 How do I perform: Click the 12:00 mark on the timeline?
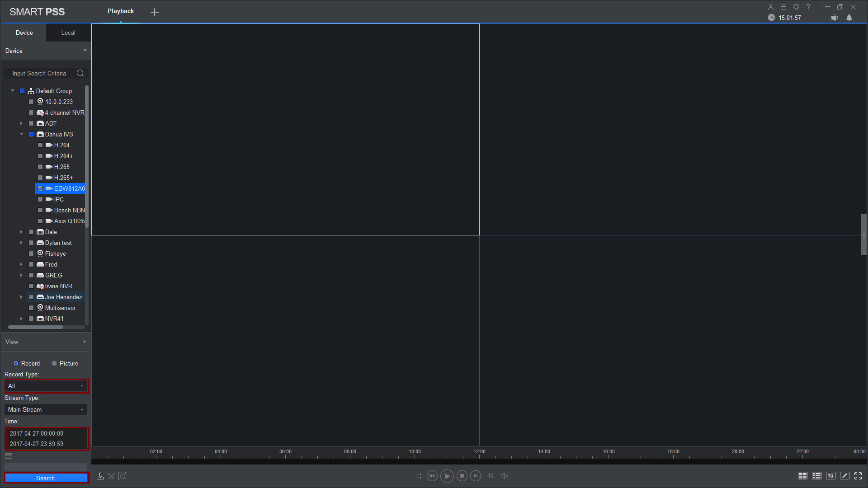(479, 456)
